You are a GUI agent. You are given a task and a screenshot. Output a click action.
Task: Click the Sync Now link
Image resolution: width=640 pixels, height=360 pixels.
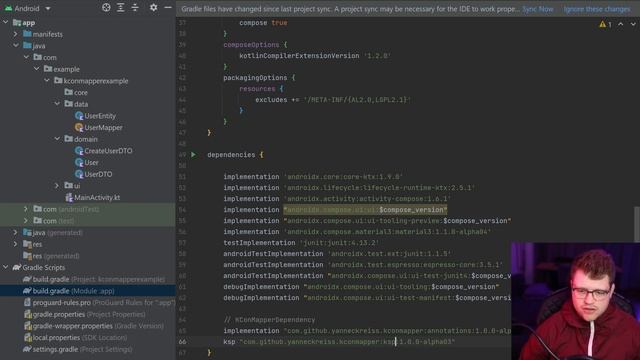click(538, 9)
